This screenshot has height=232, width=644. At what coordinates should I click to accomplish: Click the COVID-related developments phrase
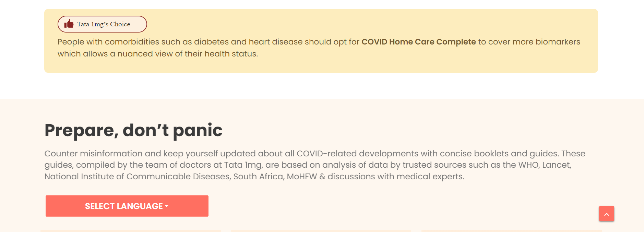coord(358,154)
